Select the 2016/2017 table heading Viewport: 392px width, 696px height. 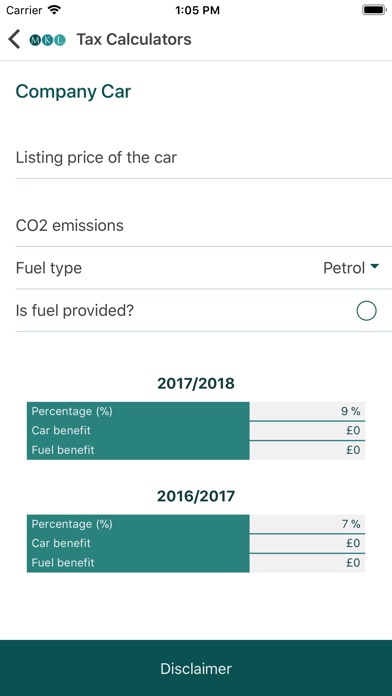click(x=196, y=496)
